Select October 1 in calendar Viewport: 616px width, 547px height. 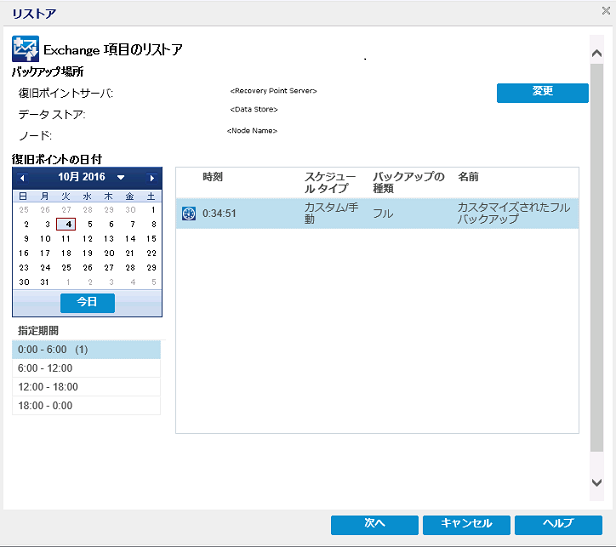click(x=153, y=210)
